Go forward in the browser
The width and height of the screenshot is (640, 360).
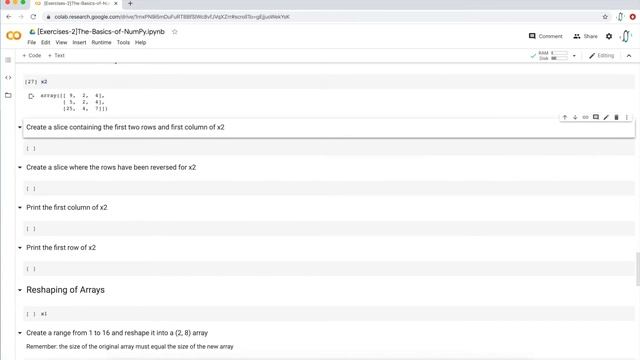(21, 17)
